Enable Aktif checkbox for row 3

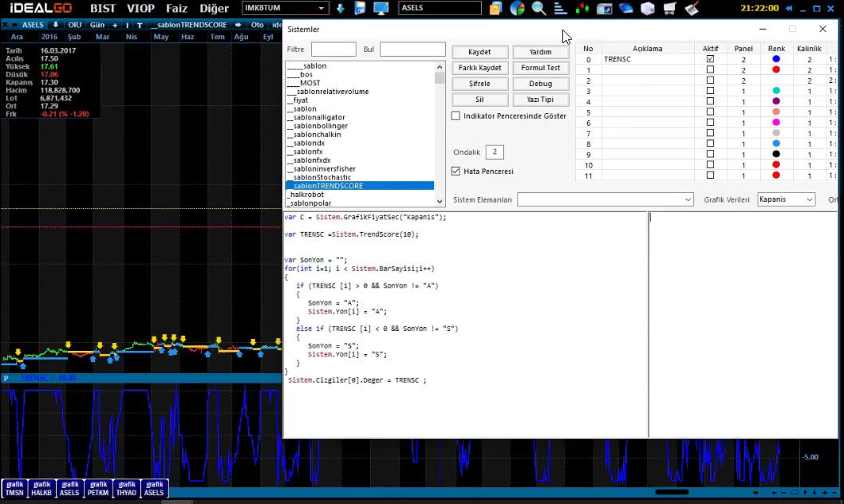710,90
